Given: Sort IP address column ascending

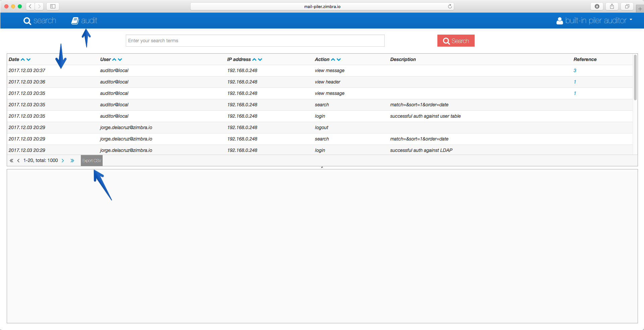Looking at the screenshot, I should click(x=254, y=59).
